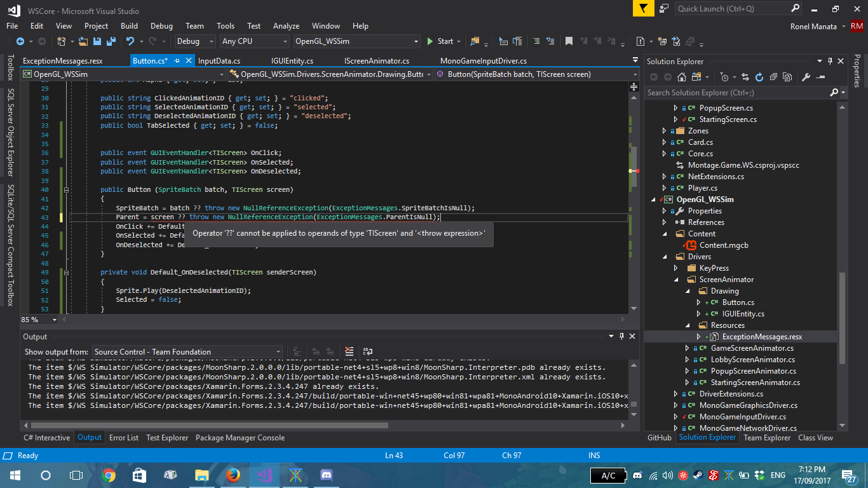Viewport: 868px width, 488px height.
Task: Collapse the OpenGL_WSSim project node
Action: pyautogui.click(x=653, y=199)
